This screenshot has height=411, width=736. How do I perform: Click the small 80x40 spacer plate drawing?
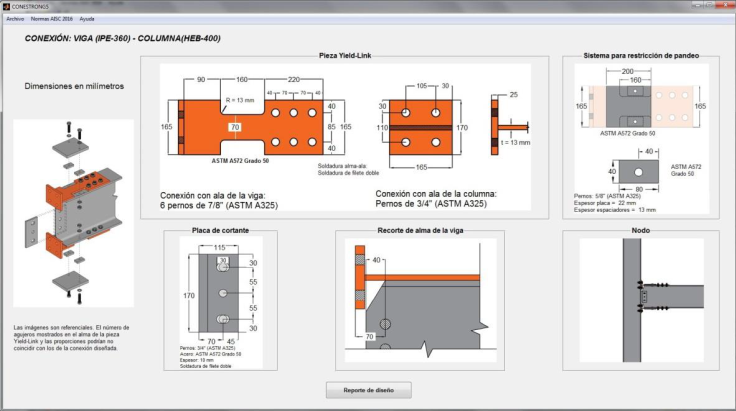click(637, 169)
